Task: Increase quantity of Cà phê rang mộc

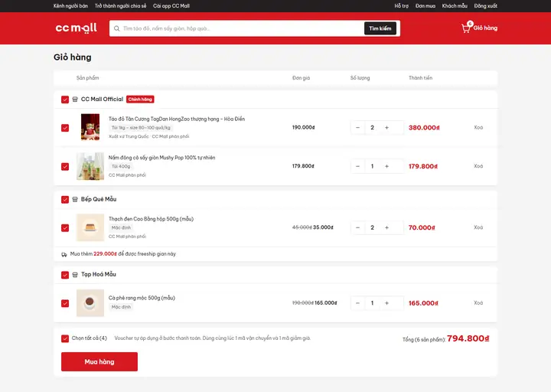Action: 386,303
